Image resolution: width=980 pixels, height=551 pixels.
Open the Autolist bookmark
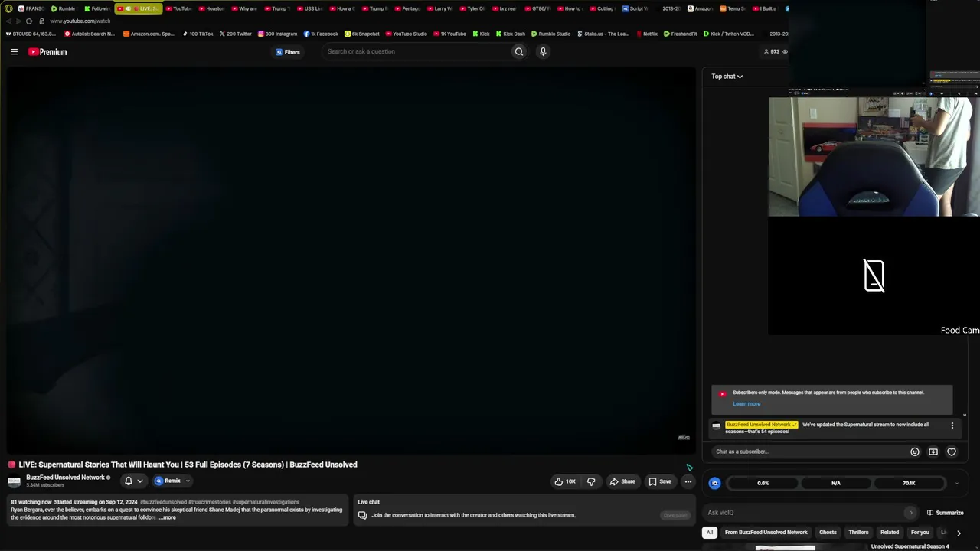90,34
